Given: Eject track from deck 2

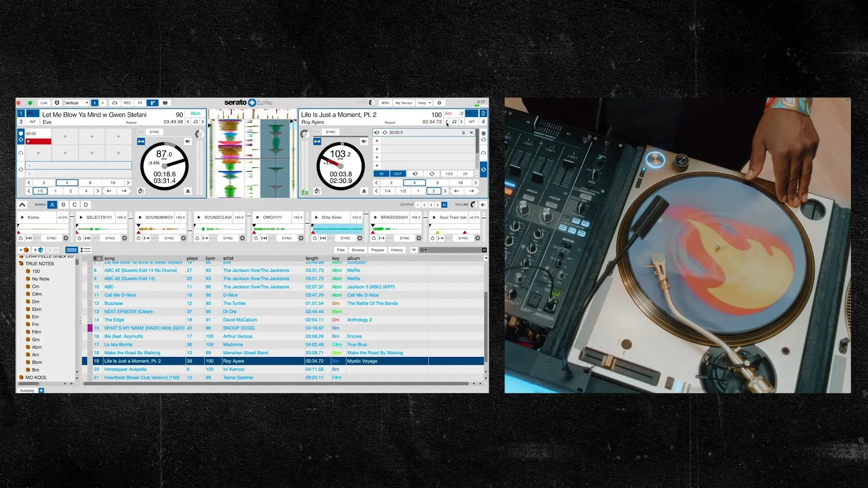Looking at the screenshot, I should pyautogui.click(x=364, y=191).
